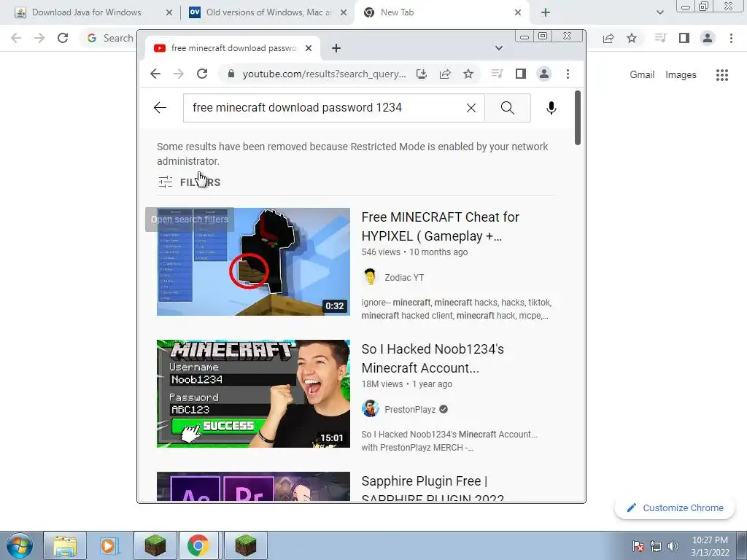Click Customize Chrome button
This screenshot has height=560, width=747.
(675, 508)
